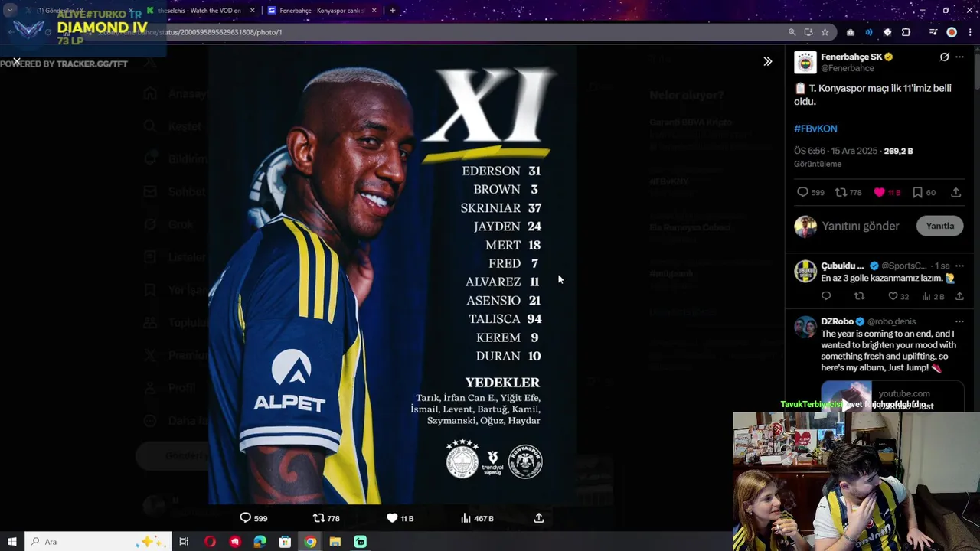Reply icon with 599 under the photo

245,518
